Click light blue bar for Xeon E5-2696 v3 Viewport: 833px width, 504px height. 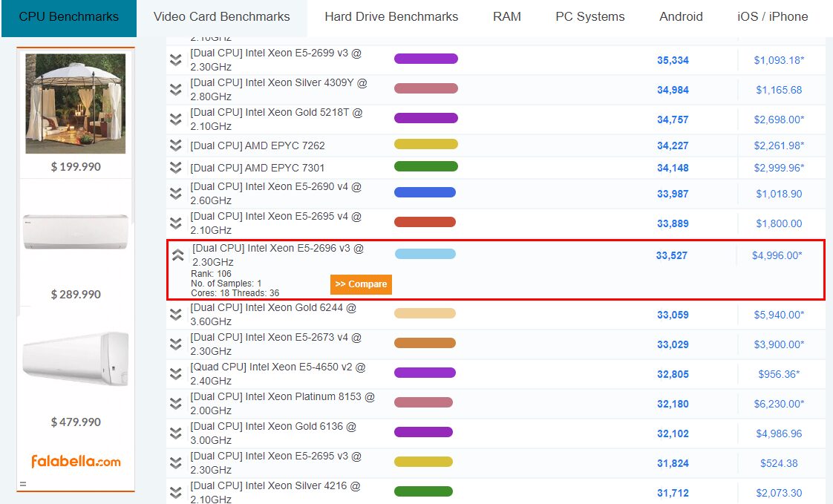pyautogui.click(x=425, y=254)
